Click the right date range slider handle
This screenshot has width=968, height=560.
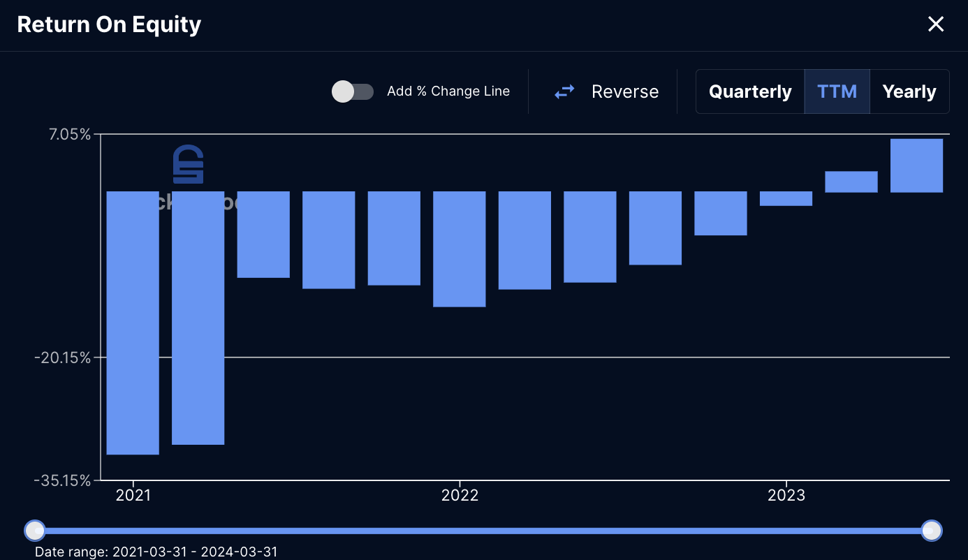pos(931,531)
